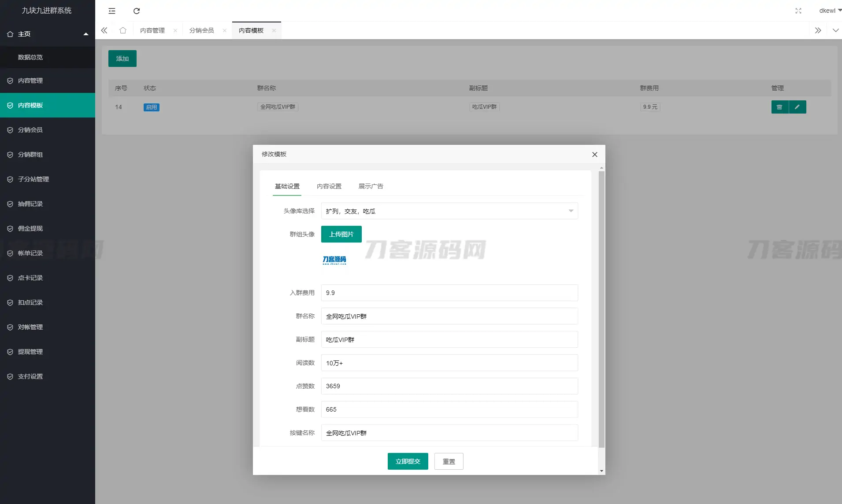Click inside the 入群费用 input field
842x504 pixels.
(x=449, y=293)
